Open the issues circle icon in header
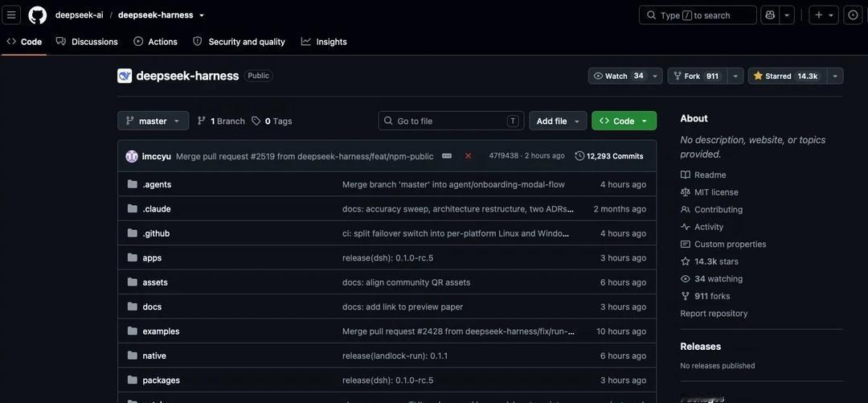The image size is (868, 403). pos(853,15)
